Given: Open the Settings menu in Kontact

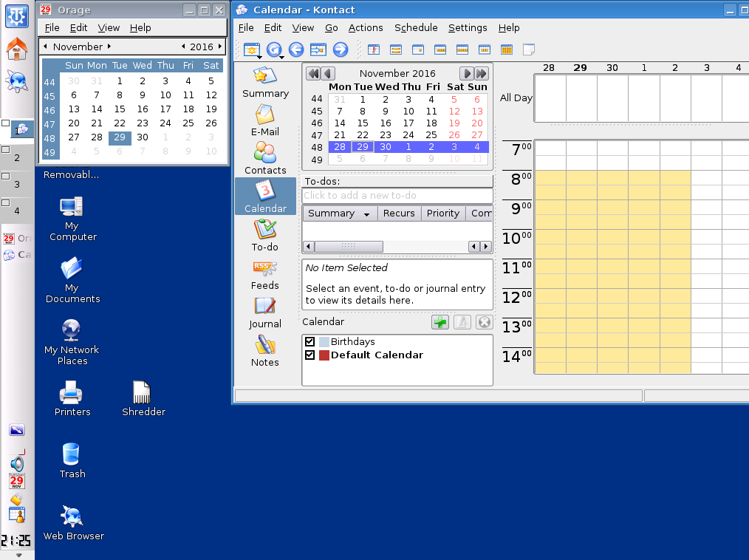Looking at the screenshot, I should [467, 28].
